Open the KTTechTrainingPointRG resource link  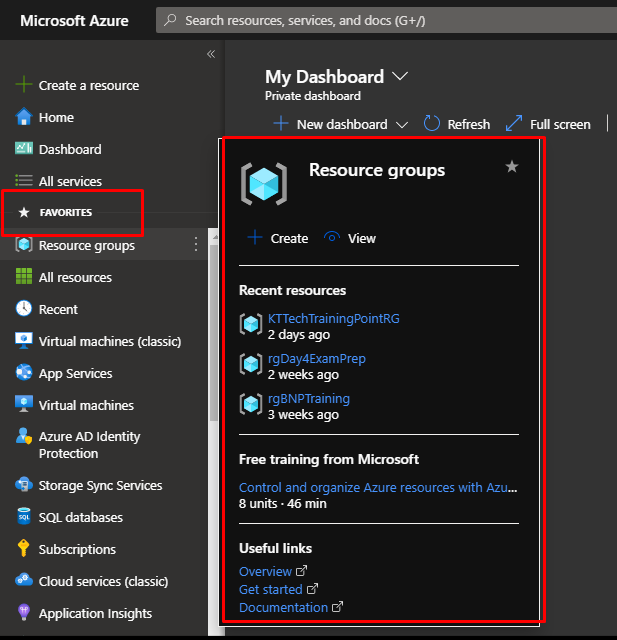pos(333,319)
